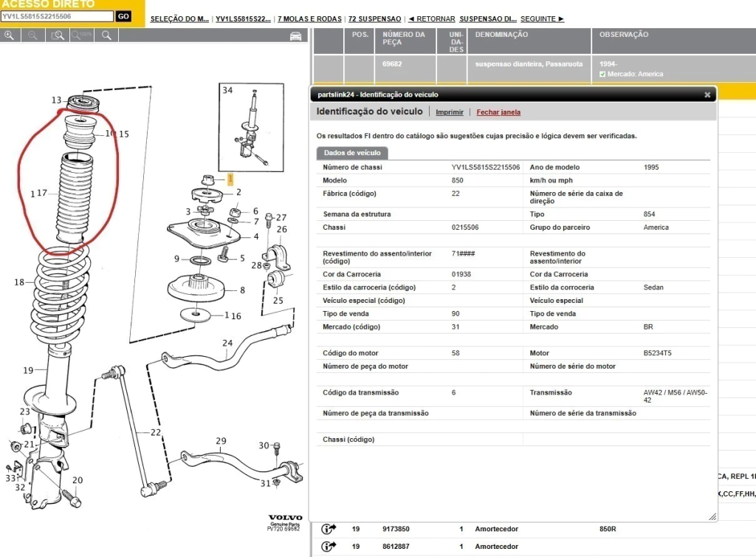Click the engine value B5234T5

point(657,353)
